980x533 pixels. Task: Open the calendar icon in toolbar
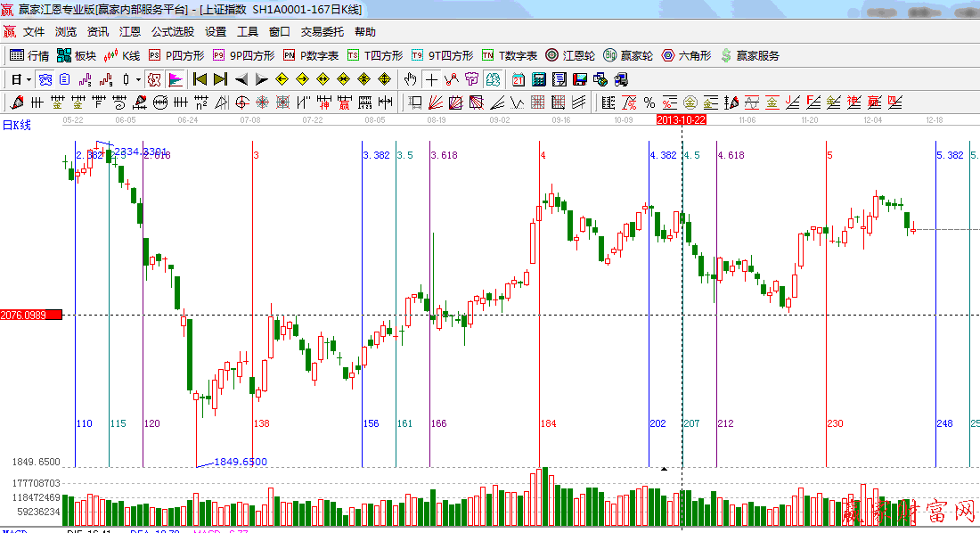pyautogui.click(x=519, y=79)
